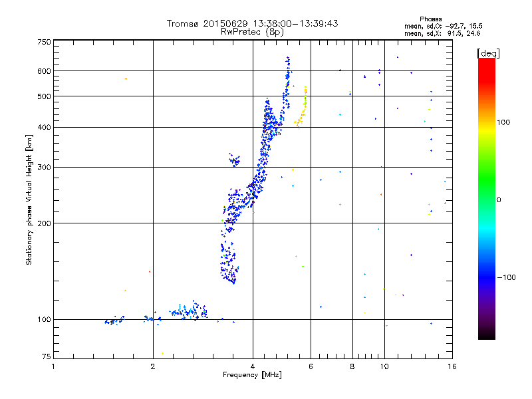Click the y-axis tick label '200'
The width and height of the screenshot is (532, 399).
coord(44,223)
